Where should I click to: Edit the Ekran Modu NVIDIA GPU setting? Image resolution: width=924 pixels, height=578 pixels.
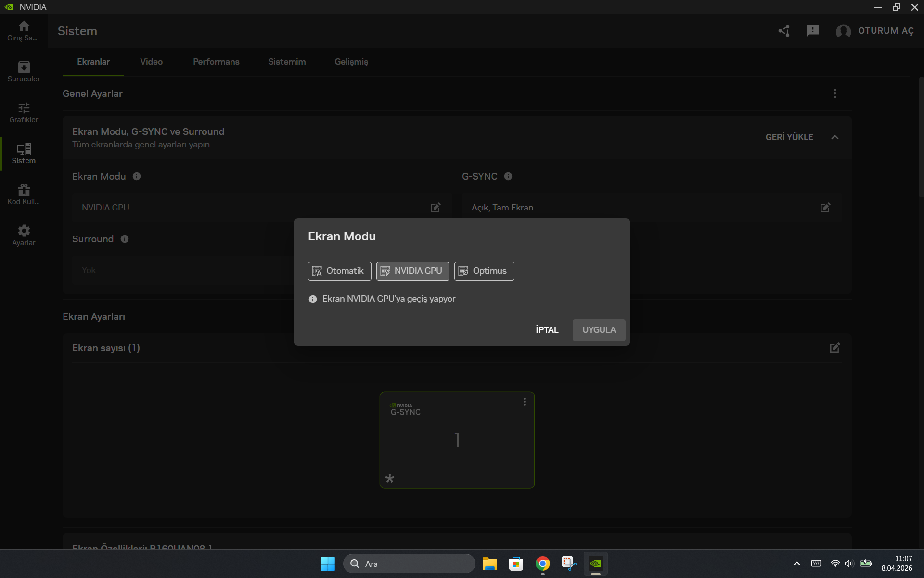pyautogui.click(x=436, y=208)
